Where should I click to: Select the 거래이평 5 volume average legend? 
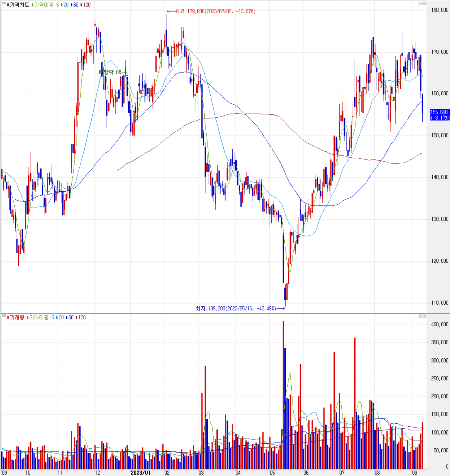[x=40, y=317]
